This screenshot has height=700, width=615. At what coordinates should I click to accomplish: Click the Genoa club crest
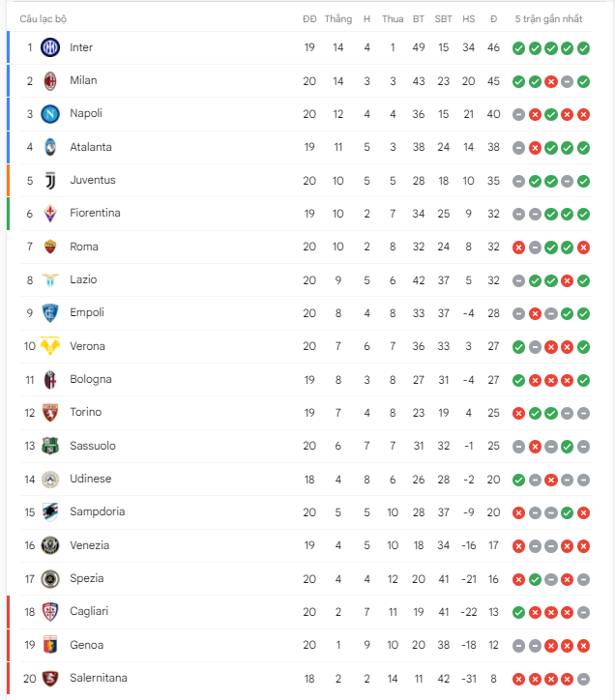50,645
